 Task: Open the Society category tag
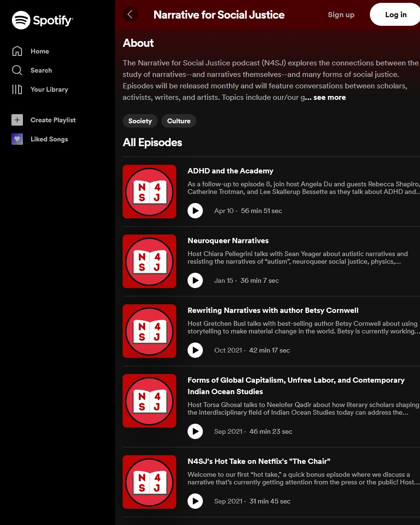coord(140,121)
